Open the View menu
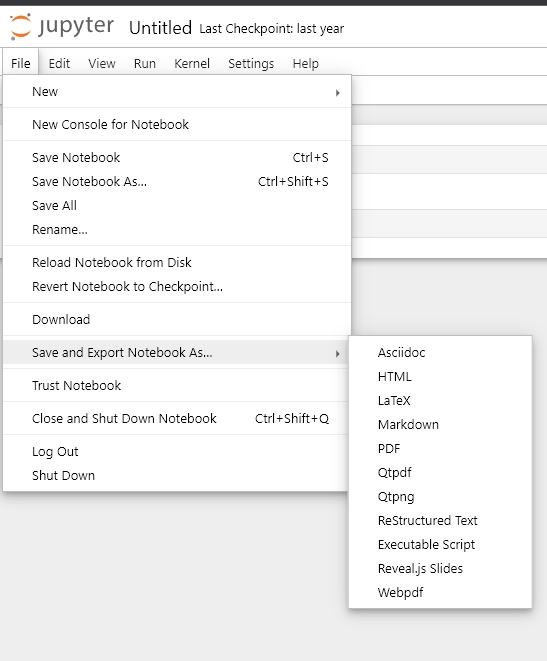Screen dimensions: 547x661 [x=102, y=63]
